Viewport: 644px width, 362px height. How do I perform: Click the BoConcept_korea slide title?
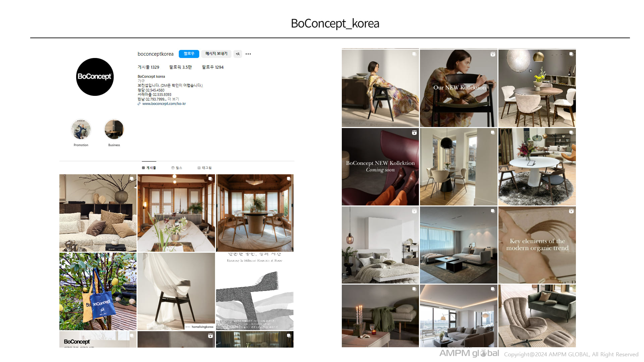click(335, 23)
